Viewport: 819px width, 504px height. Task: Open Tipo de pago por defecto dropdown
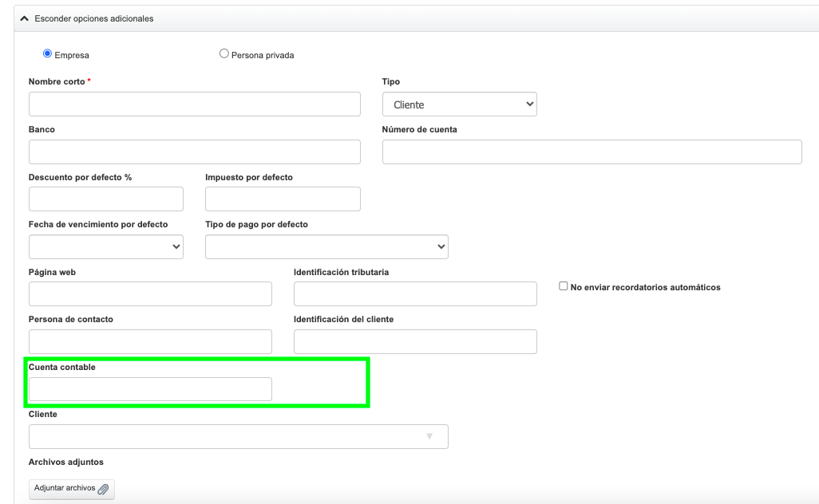326,246
